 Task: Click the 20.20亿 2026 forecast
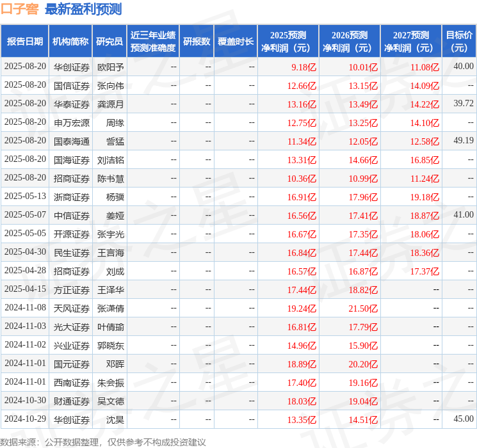tap(363, 364)
